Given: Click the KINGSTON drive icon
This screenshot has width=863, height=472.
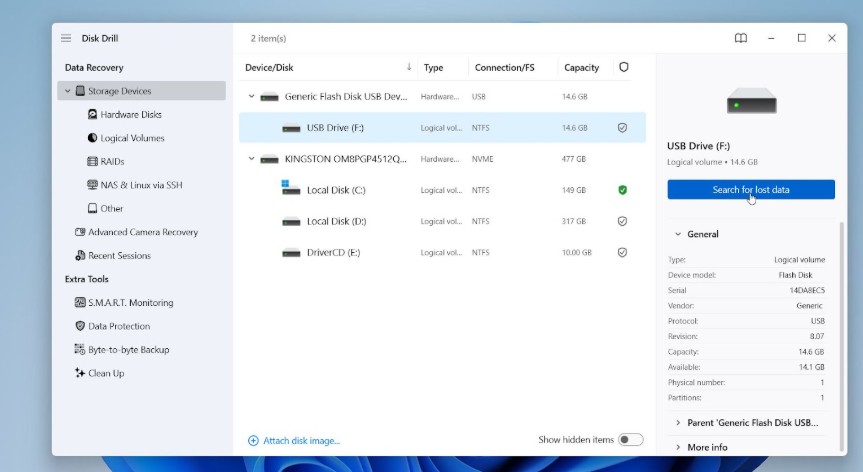Looking at the screenshot, I should coord(269,159).
